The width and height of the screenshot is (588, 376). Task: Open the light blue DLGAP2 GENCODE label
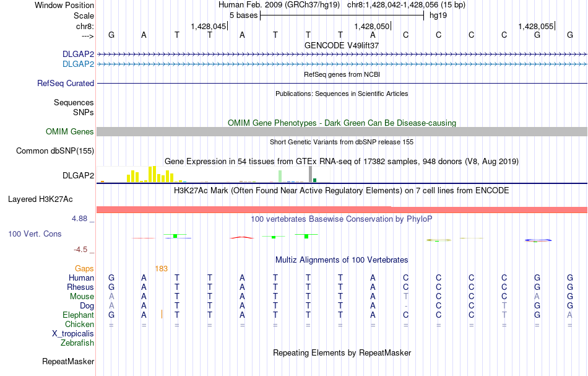79,64
